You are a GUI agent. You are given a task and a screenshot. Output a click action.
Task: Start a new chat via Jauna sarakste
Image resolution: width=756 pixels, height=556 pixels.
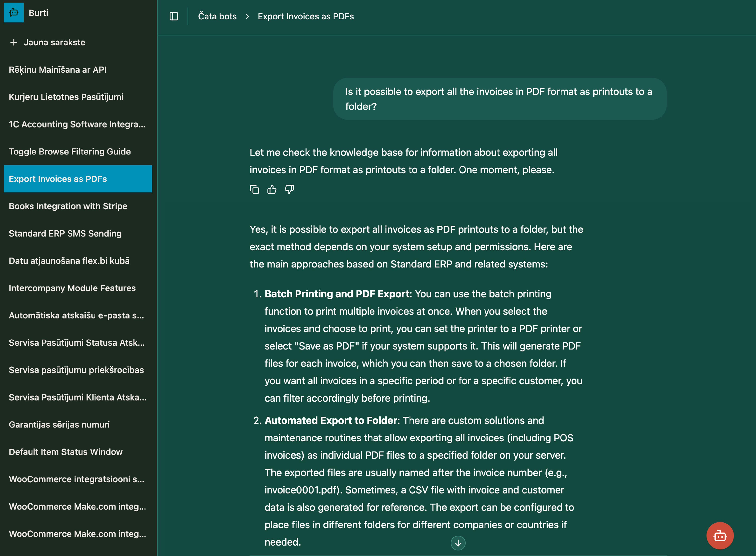78,42
